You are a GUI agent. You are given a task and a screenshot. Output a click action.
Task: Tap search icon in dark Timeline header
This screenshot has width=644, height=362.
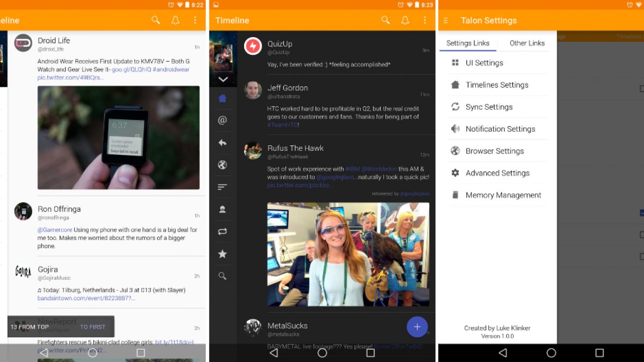click(385, 20)
